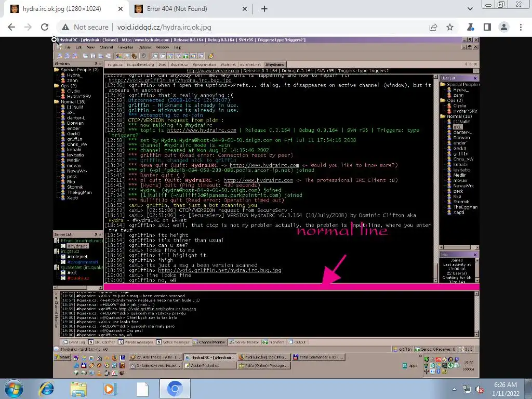Viewport: 532px width, 399px height.
Task: Click the people icon in HydraIRC toolbar
Action: tap(119, 56)
